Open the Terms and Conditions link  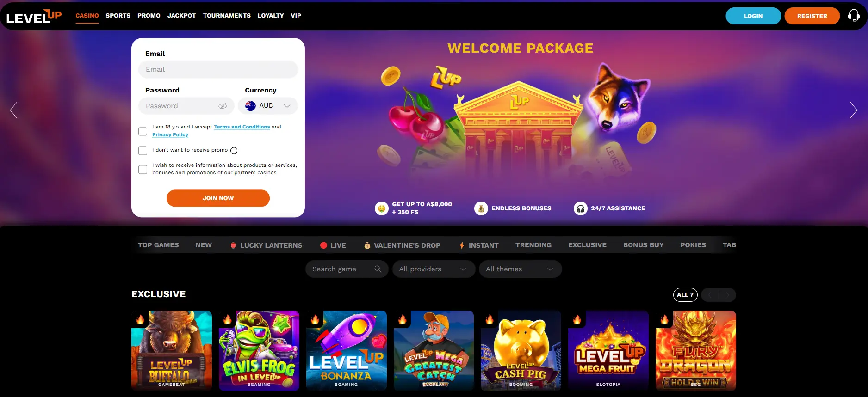point(242,127)
